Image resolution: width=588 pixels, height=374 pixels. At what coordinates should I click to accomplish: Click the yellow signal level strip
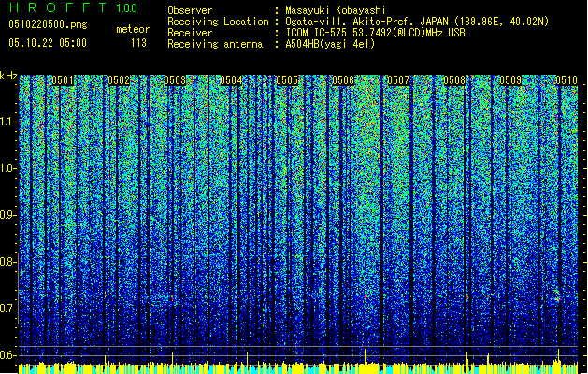click(294, 367)
